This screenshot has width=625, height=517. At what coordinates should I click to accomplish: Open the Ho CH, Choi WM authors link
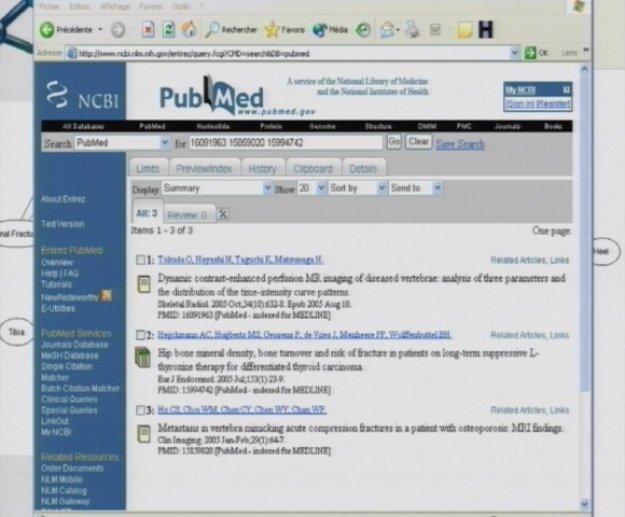pos(242,410)
